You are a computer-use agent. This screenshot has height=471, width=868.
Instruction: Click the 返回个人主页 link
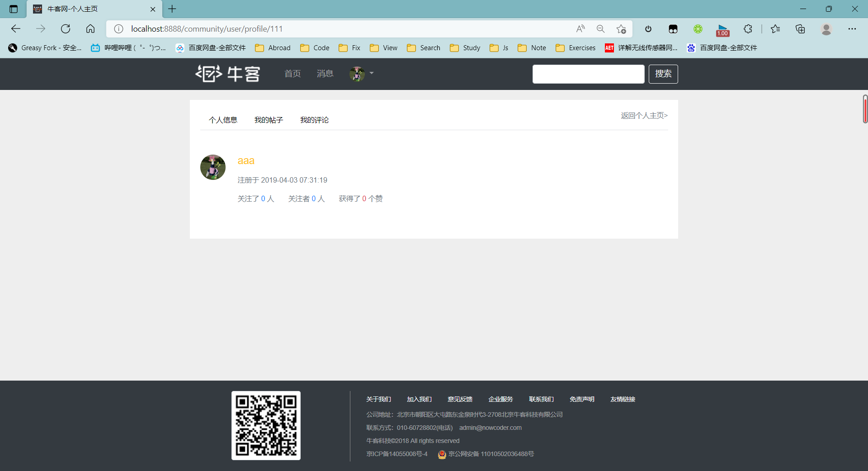(x=644, y=116)
